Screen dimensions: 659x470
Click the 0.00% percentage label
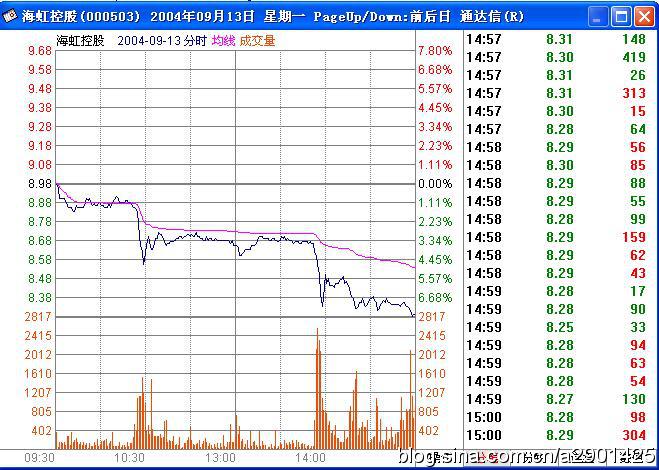point(435,184)
